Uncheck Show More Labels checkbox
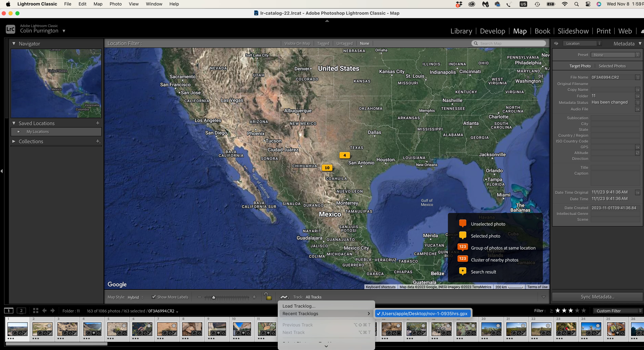644x350 pixels. coord(154,297)
